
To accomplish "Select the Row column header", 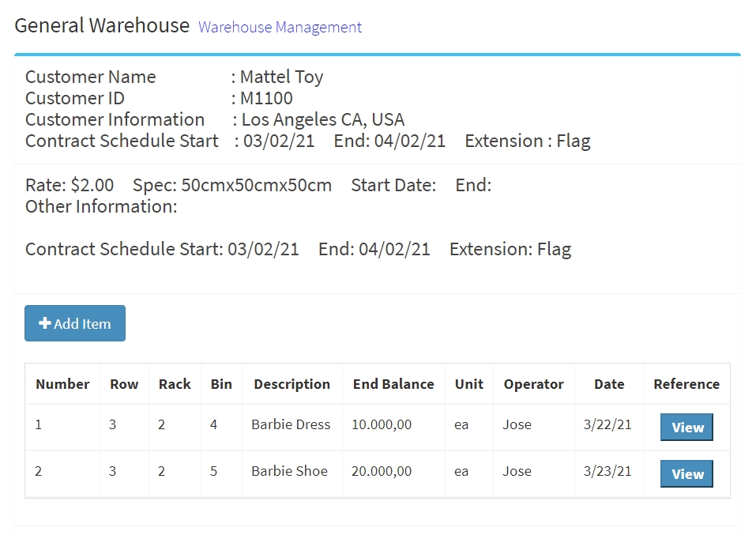I will [x=124, y=384].
